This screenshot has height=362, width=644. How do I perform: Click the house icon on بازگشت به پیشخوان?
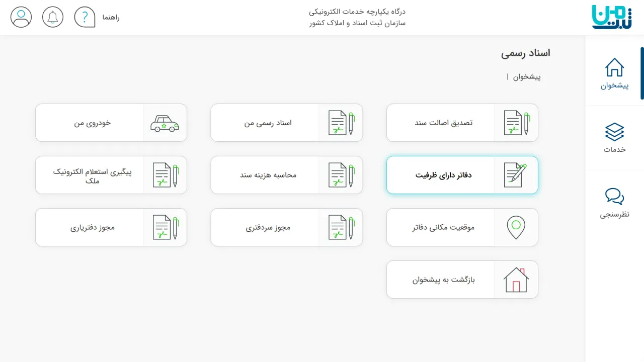(516, 280)
